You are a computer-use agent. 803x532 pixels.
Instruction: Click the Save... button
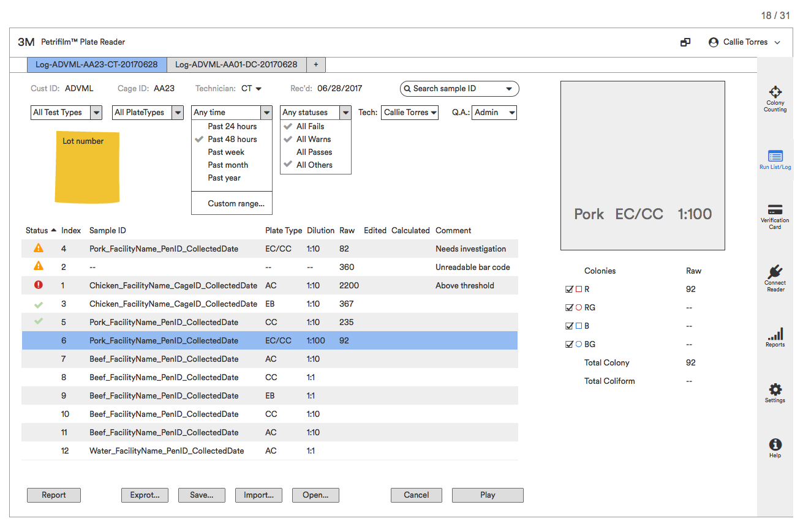pyautogui.click(x=202, y=495)
